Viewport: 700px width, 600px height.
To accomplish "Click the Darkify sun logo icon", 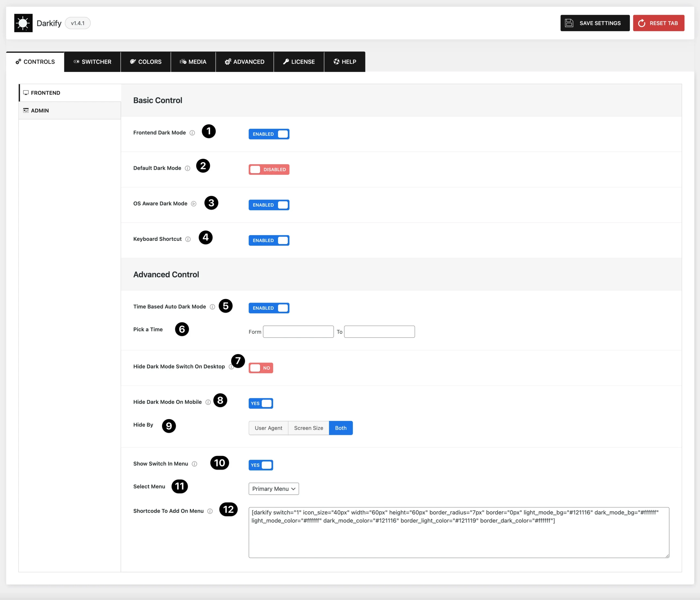I will tap(23, 23).
